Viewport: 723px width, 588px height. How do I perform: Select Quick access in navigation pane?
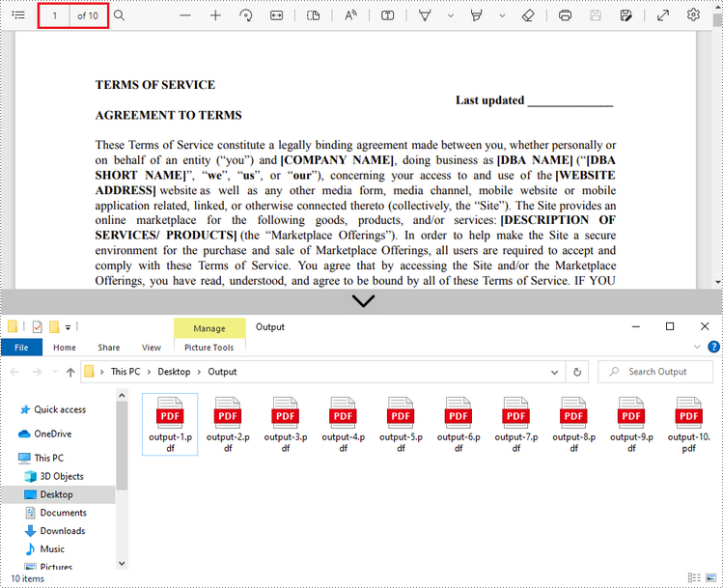coord(60,409)
